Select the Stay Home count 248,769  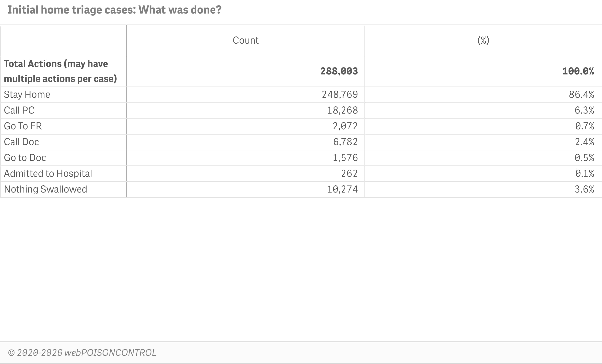click(340, 95)
